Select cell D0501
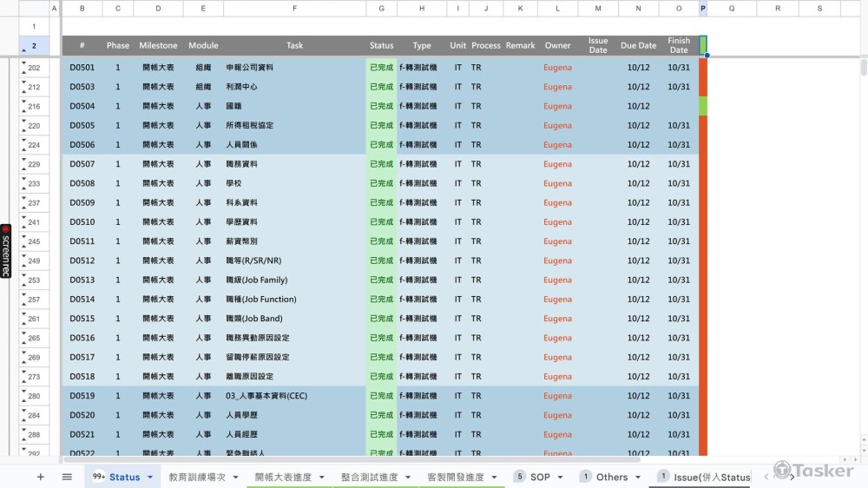This screenshot has height=488, width=868. [x=82, y=68]
